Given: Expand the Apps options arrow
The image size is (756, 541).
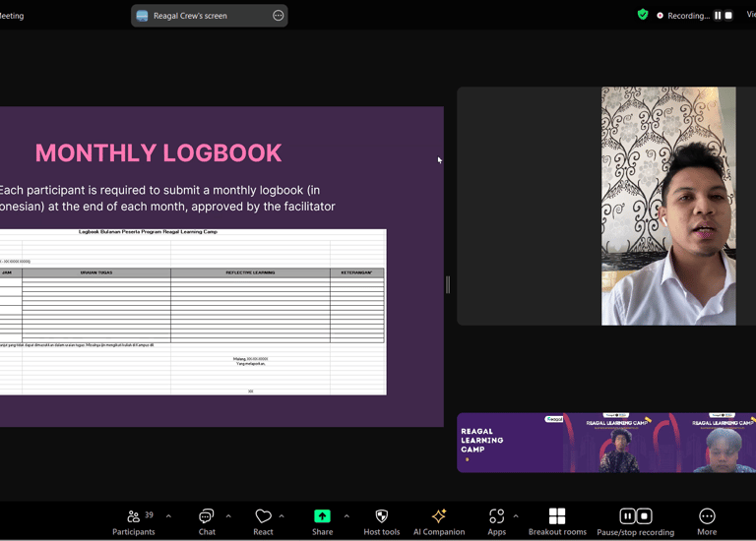Looking at the screenshot, I should 516,516.
